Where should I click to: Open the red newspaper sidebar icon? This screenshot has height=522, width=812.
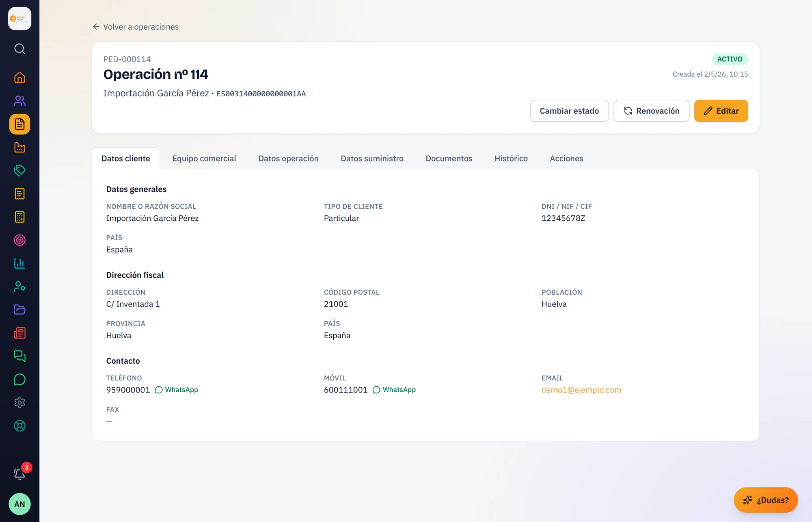coord(19,333)
